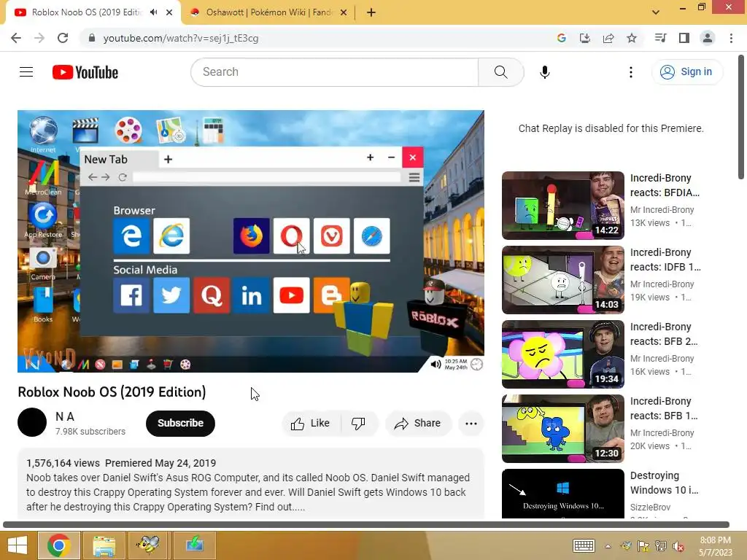Share this page from the address bar
The height and width of the screenshot is (560, 747).
click(x=608, y=38)
